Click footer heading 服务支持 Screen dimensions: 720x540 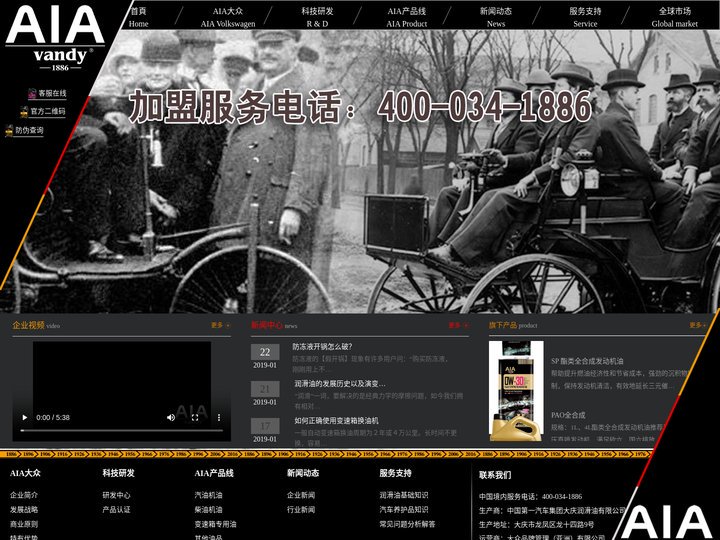(395, 473)
